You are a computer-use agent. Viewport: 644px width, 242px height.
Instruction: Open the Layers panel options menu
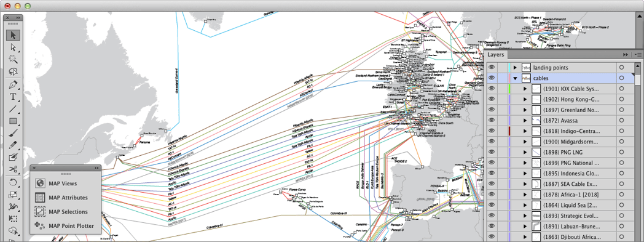tap(638, 54)
